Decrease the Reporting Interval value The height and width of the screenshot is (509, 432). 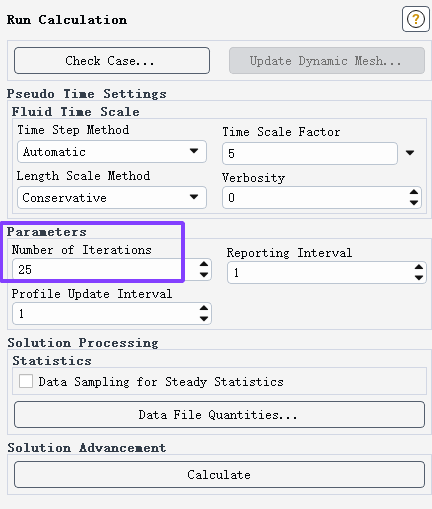coord(419,277)
